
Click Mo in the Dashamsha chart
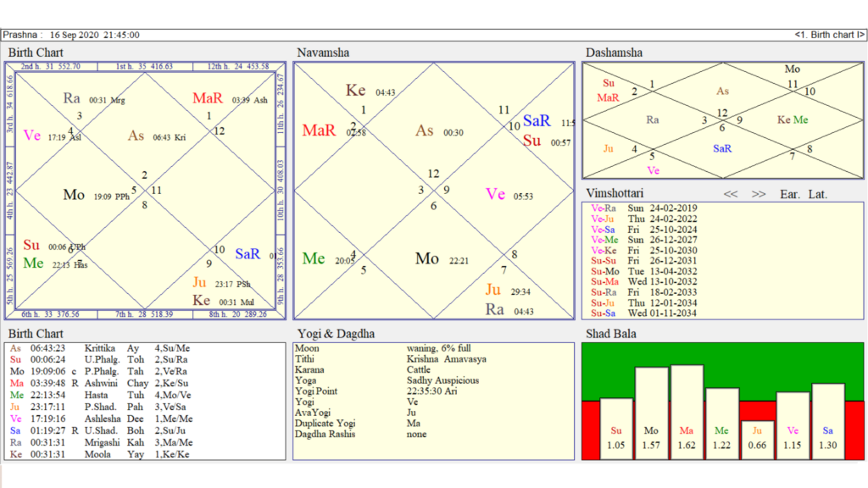point(793,69)
